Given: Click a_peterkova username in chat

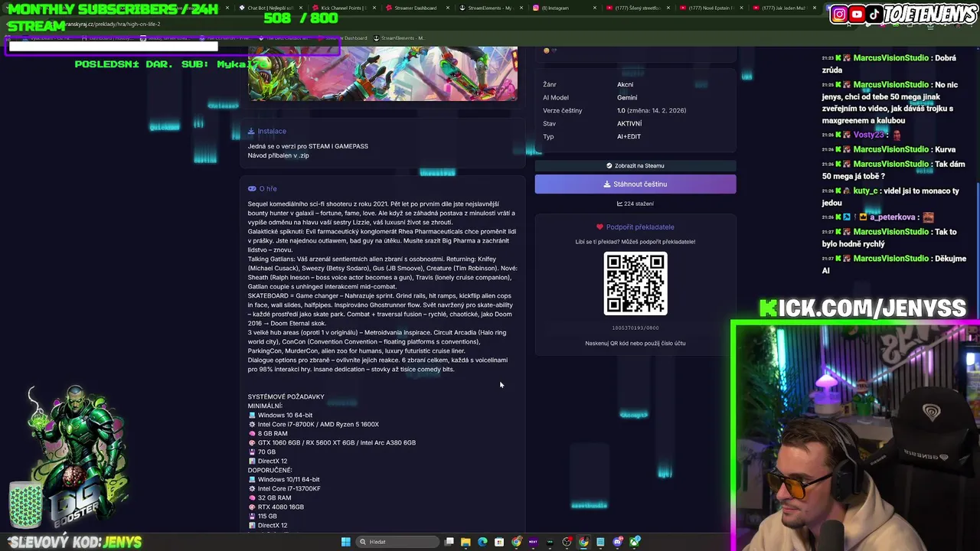Looking at the screenshot, I should [x=892, y=217].
